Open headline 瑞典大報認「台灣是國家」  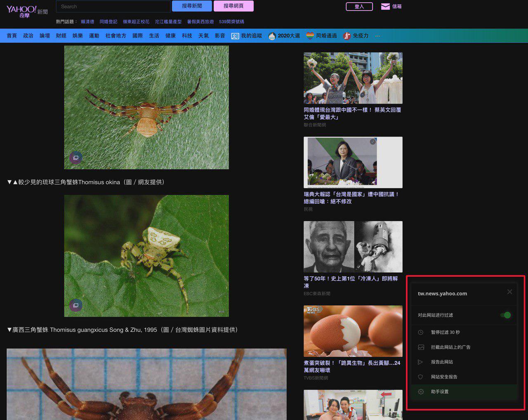[x=352, y=198]
